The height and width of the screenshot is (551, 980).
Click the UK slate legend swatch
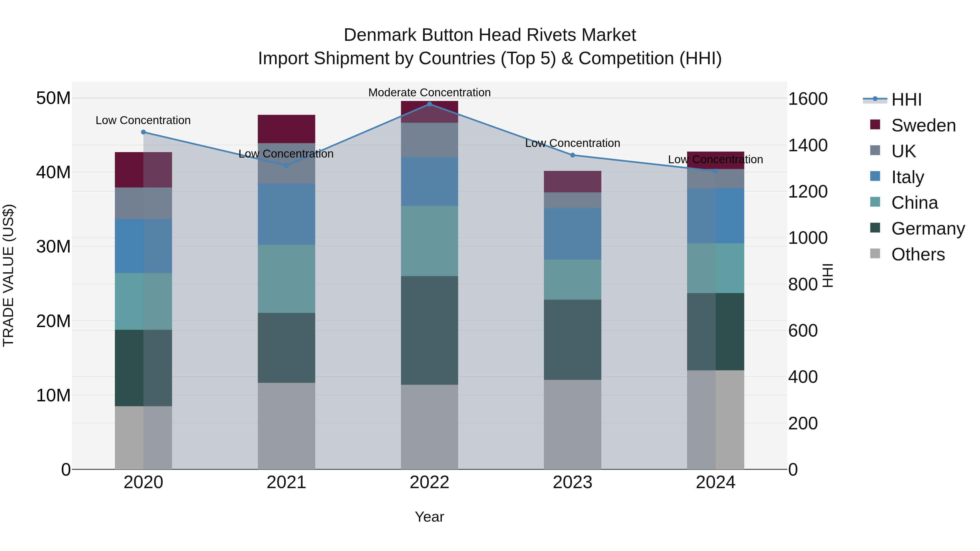click(x=875, y=150)
